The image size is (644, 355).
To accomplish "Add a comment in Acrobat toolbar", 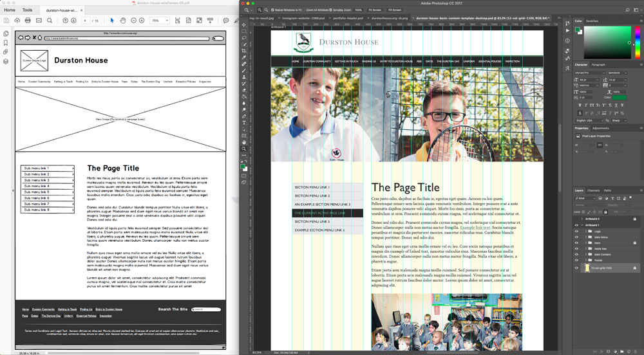I will coord(226,20).
